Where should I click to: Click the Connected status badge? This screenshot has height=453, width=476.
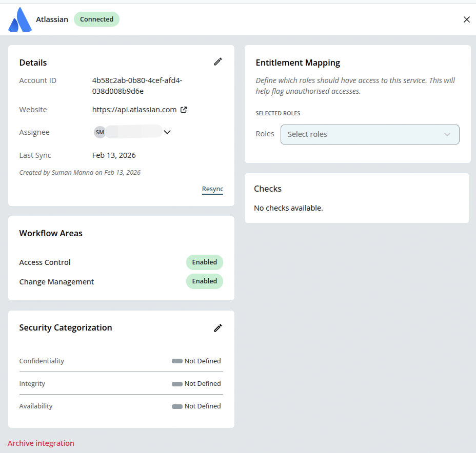click(96, 19)
